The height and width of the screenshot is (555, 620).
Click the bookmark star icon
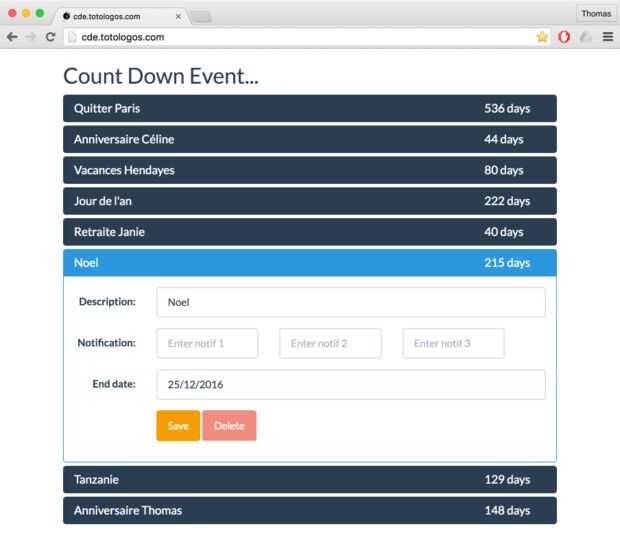pyautogui.click(x=542, y=37)
